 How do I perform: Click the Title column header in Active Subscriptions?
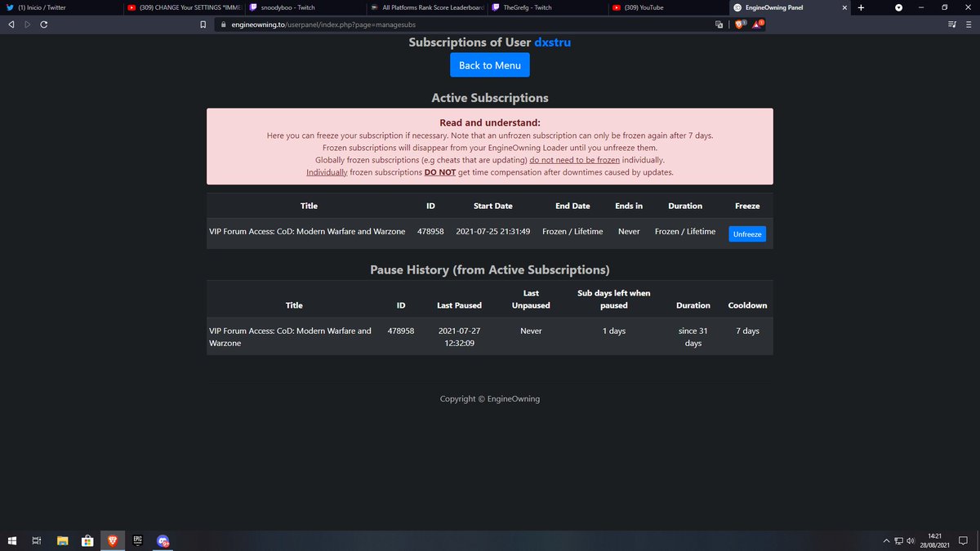pyautogui.click(x=309, y=206)
